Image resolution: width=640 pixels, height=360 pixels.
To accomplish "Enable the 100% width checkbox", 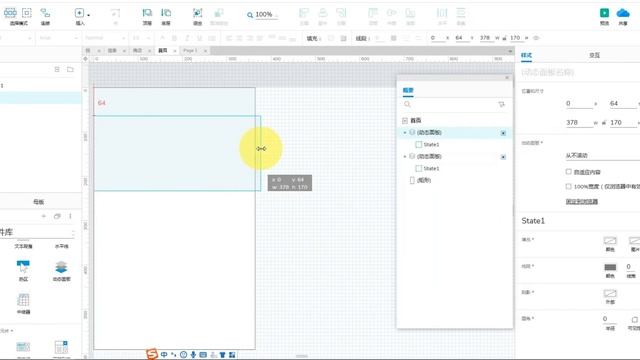I will click(x=568, y=186).
